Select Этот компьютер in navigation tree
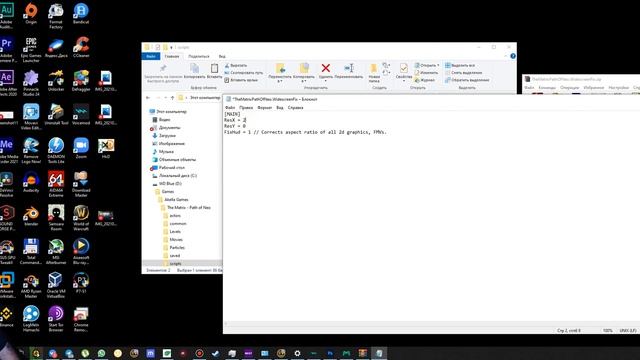 tap(168, 111)
